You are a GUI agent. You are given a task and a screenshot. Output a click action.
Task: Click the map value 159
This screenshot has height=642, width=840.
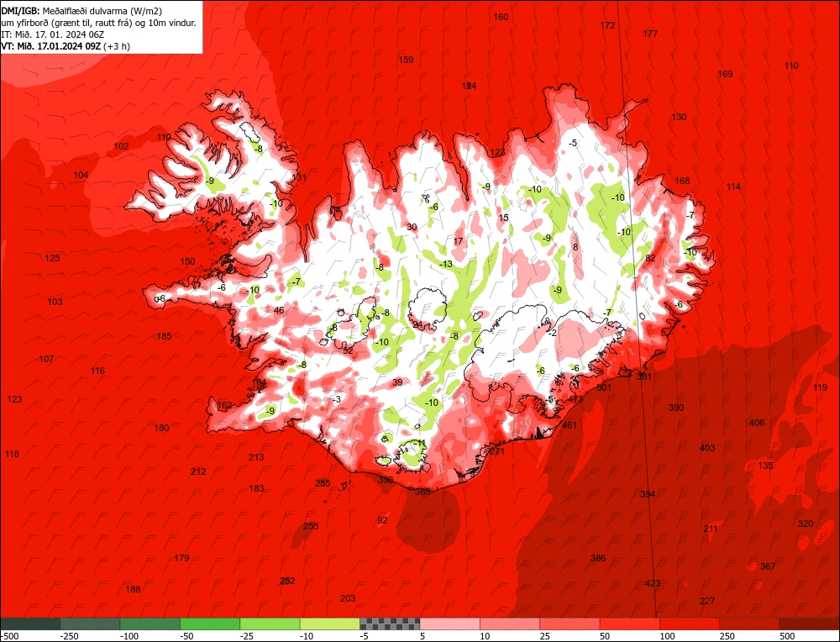click(406, 60)
